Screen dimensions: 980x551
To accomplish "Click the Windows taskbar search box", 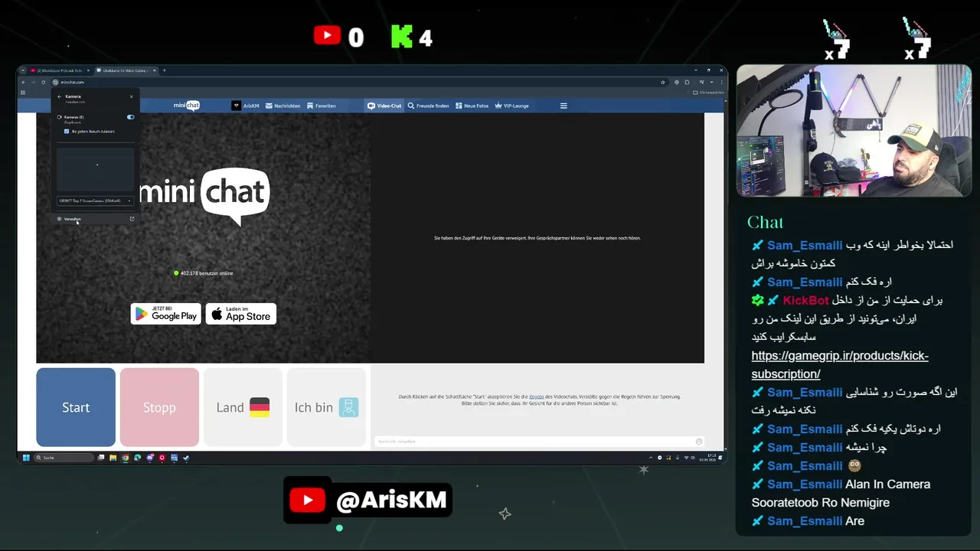I will 64,458.
